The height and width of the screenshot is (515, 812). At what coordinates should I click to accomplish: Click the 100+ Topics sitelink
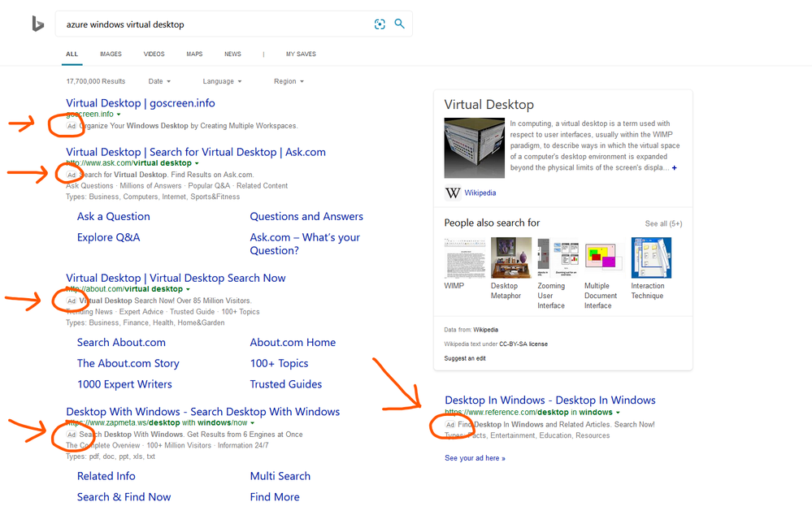tap(279, 363)
